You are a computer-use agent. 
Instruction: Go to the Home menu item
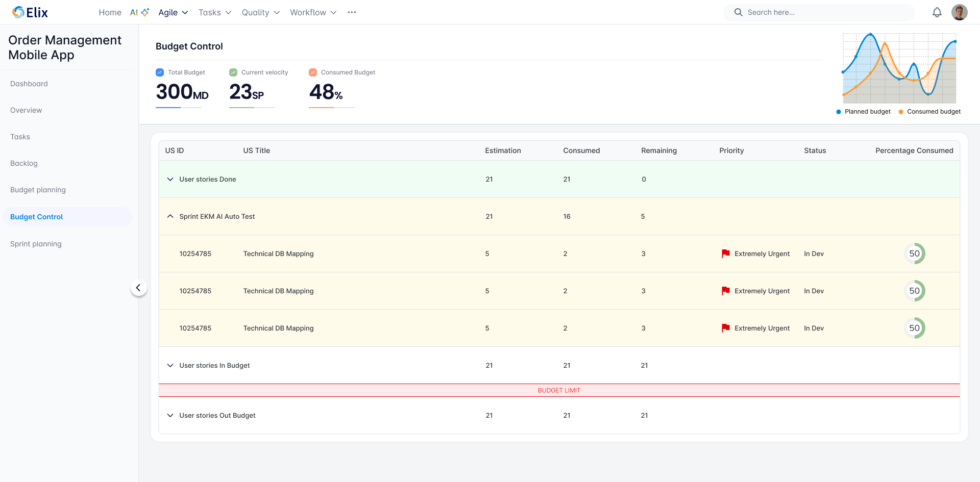[x=110, y=12]
